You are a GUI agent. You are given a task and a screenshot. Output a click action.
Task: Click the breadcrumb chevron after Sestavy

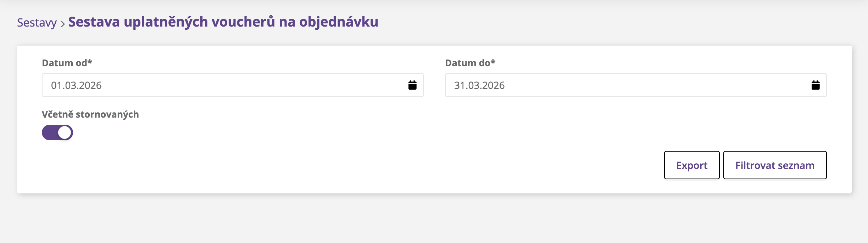pyautogui.click(x=63, y=24)
